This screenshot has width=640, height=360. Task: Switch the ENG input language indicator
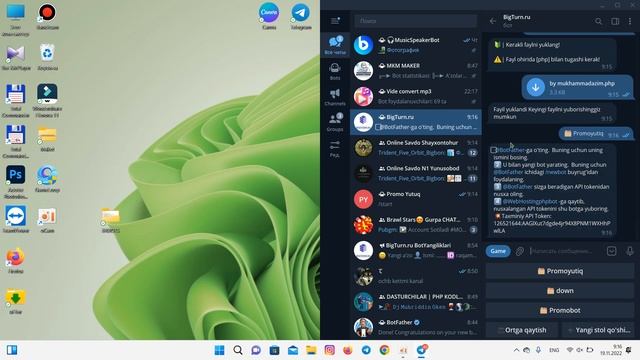pyautogui.click(x=554, y=350)
